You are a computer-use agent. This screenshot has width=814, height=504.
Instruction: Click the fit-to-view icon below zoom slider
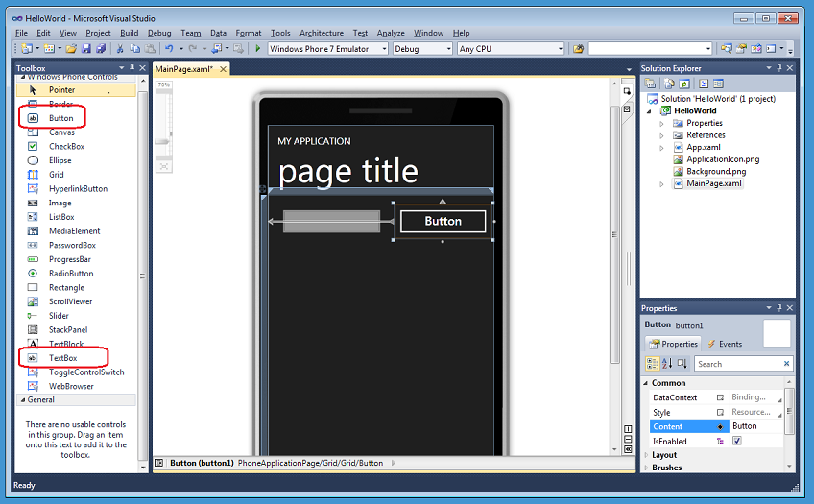coord(163,167)
